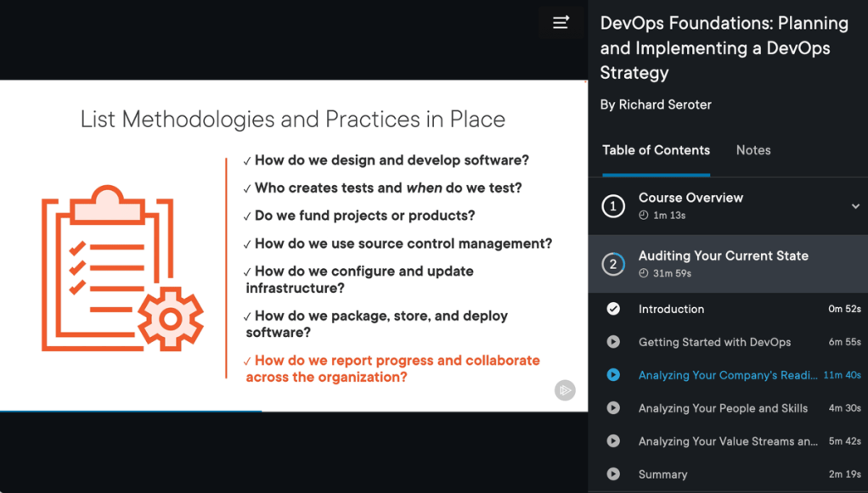The width and height of the screenshot is (868, 493).
Task: Click the clock icon under Course Overview
Action: point(644,216)
